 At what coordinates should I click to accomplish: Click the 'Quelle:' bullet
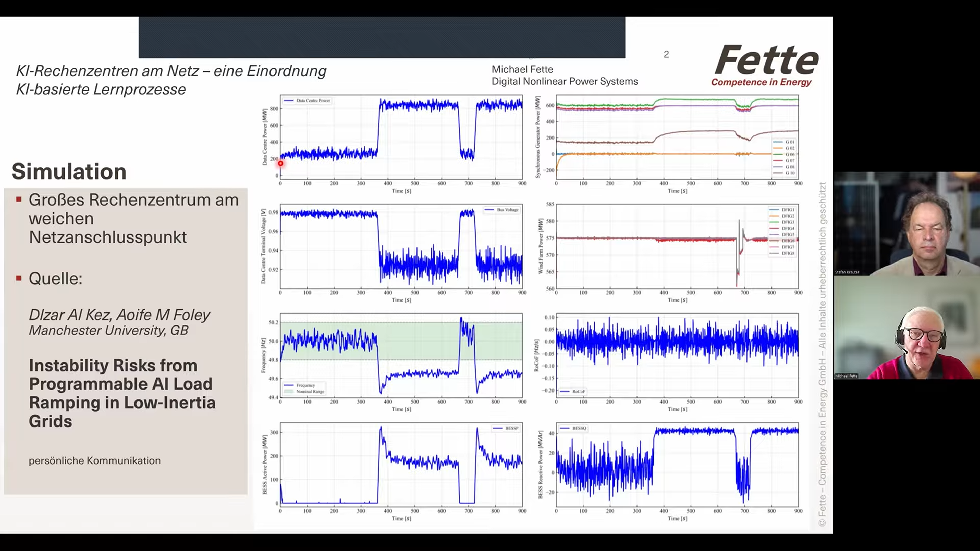click(56, 278)
